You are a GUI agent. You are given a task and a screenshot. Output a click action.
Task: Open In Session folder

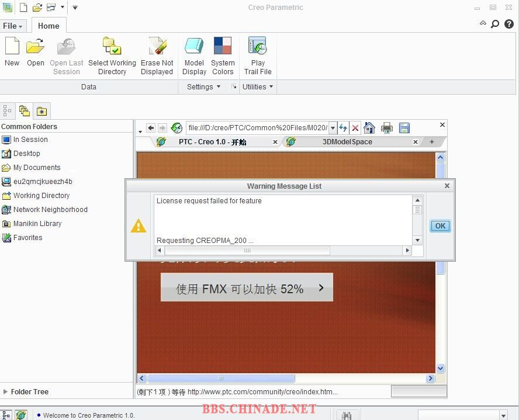25,140
